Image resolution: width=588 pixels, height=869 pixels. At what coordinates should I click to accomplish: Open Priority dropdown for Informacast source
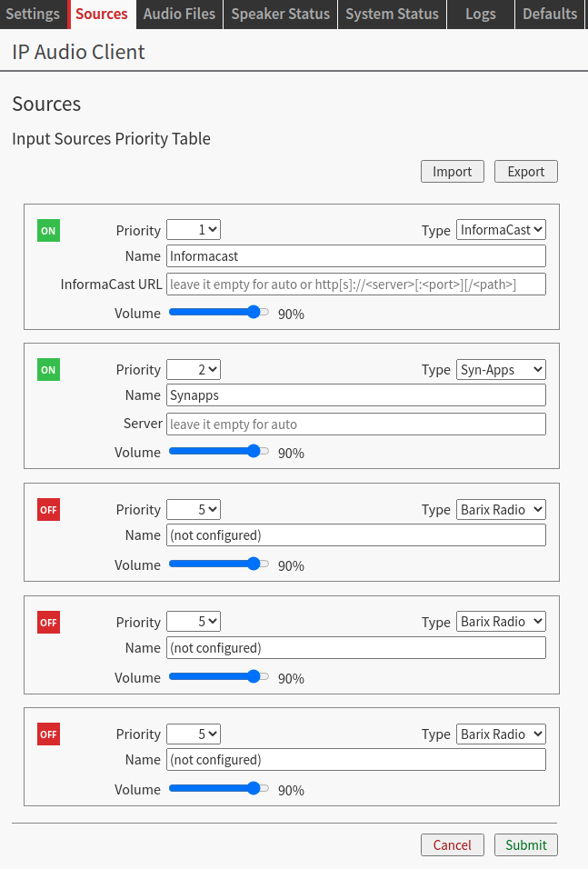point(194,230)
